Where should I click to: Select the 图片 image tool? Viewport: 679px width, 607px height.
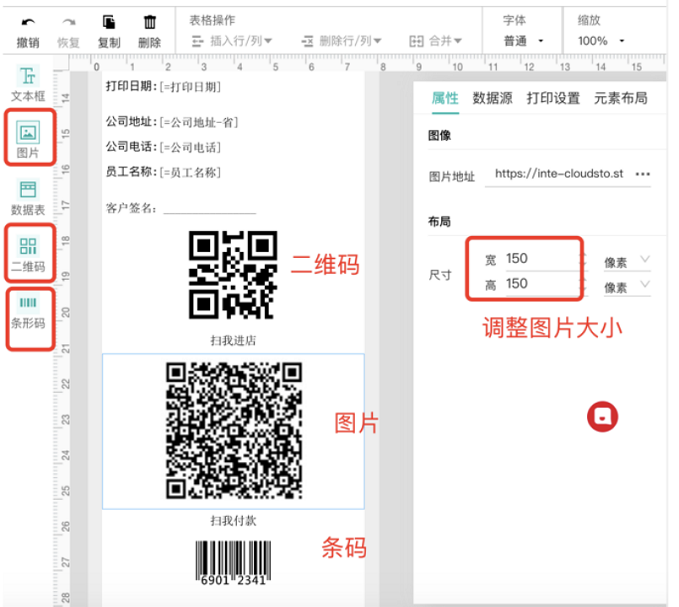[29, 139]
